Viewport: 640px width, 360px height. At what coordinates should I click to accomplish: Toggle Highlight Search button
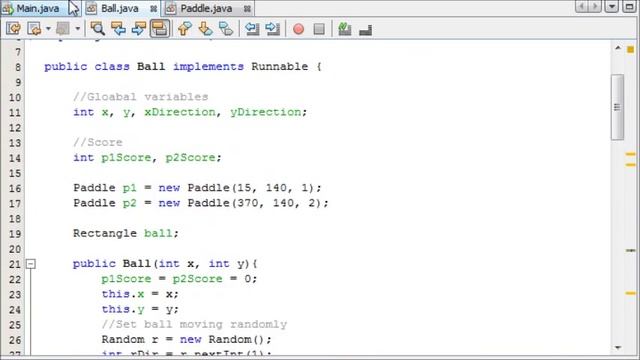click(x=159, y=29)
